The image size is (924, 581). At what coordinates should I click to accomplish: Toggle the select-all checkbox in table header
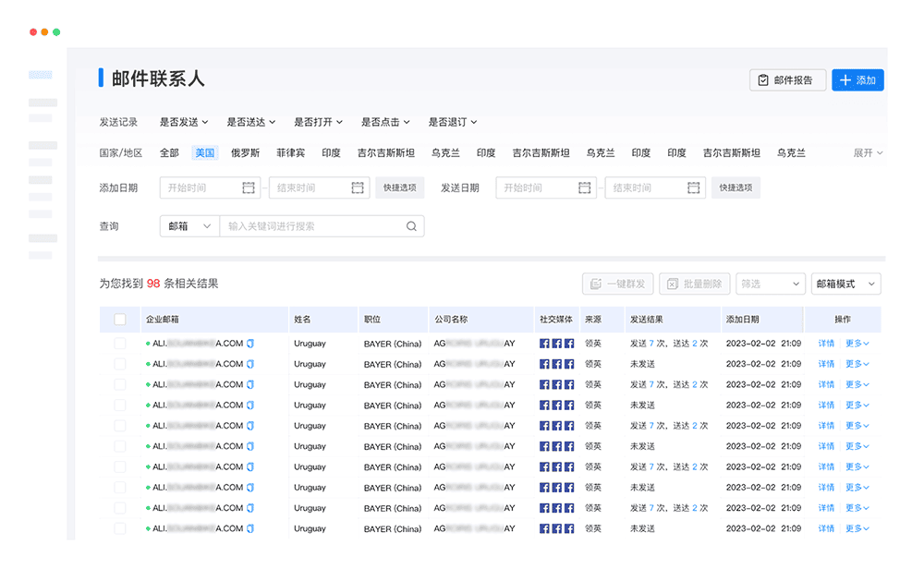120,320
